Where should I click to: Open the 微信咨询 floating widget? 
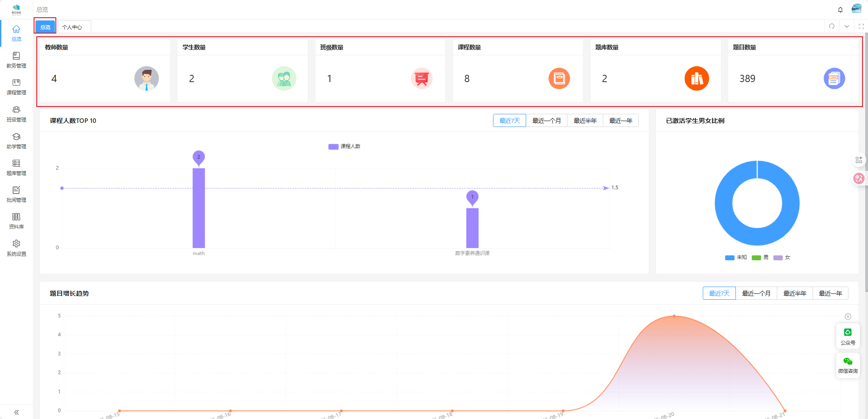(848, 365)
